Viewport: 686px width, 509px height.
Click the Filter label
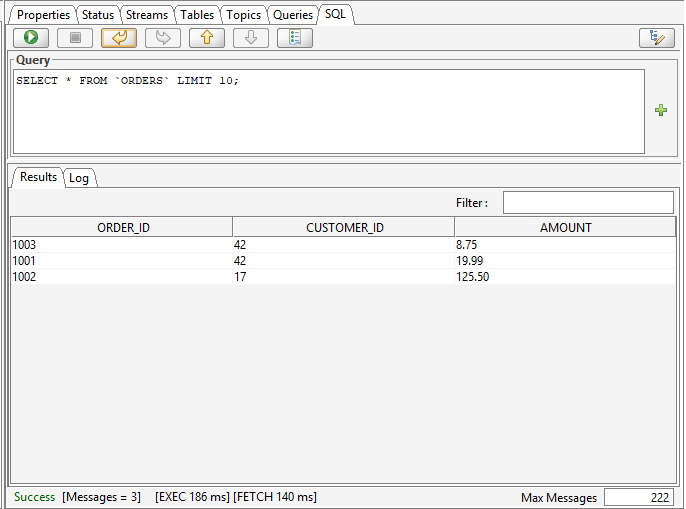click(x=472, y=203)
